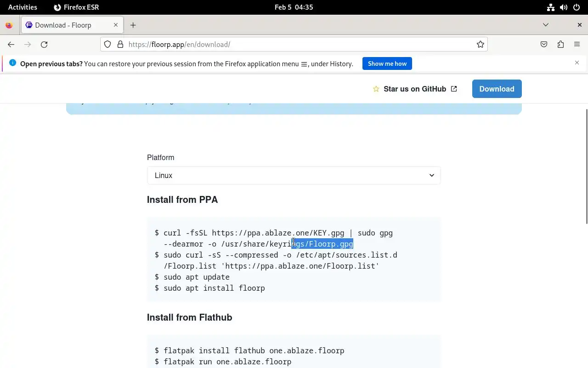The height and width of the screenshot is (368, 588).
Task: Click the Install from Flathub heading
Action: 189,317
